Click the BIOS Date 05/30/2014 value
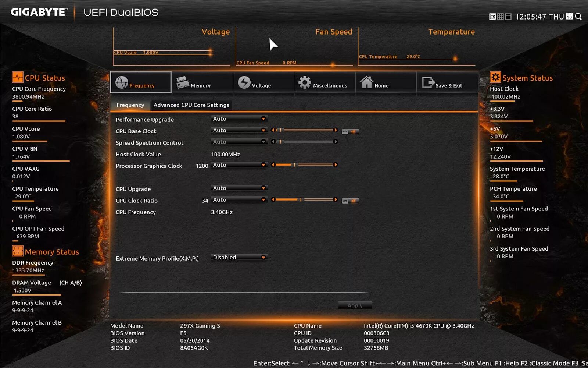 tap(195, 340)
